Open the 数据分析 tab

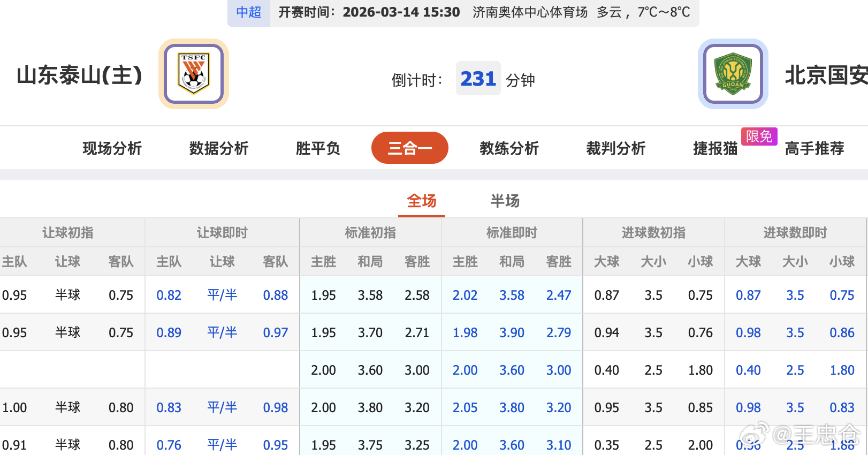(x=219, y=148)
